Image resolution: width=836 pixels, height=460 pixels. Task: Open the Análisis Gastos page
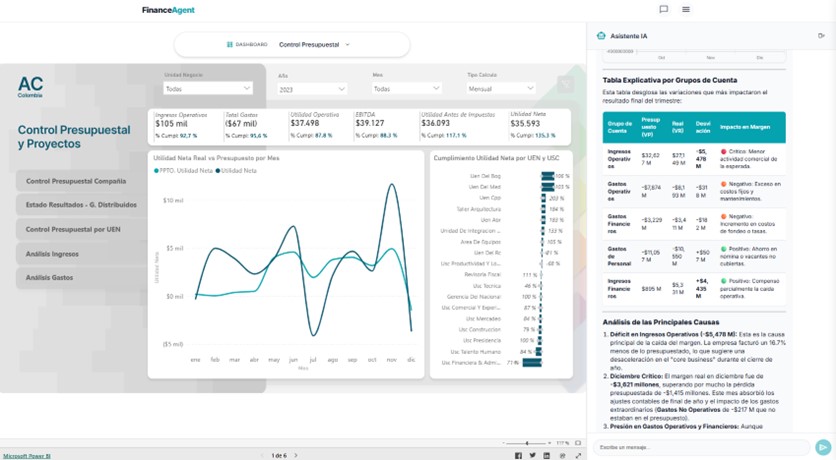click(x=49, y=277)
